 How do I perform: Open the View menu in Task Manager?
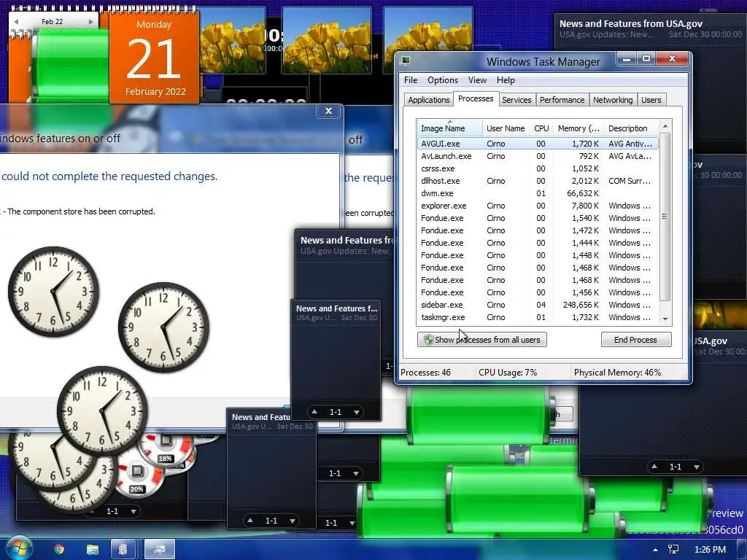pyautogui.click(x=477, y=80)
